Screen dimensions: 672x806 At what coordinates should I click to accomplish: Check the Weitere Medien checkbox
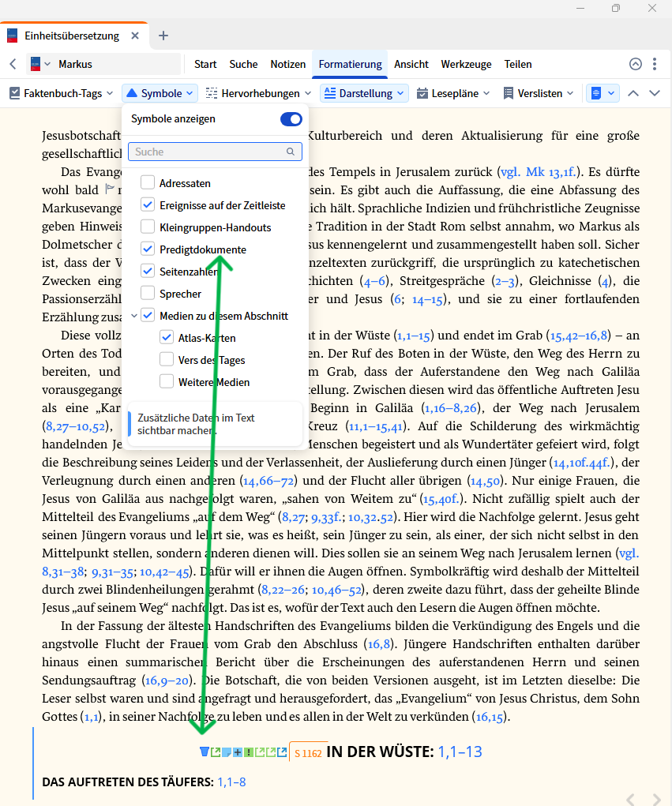point(167,381)
